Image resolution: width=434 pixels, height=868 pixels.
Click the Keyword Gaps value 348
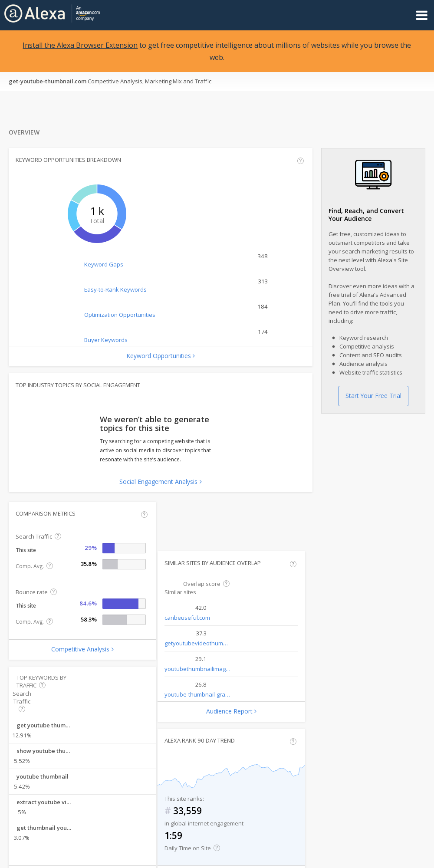pyautogui.click(x=263, y=256)
